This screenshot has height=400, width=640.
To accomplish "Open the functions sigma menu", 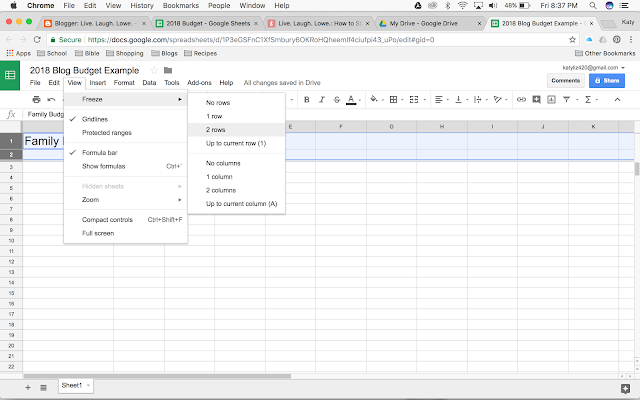I will [x=588, y=99].
